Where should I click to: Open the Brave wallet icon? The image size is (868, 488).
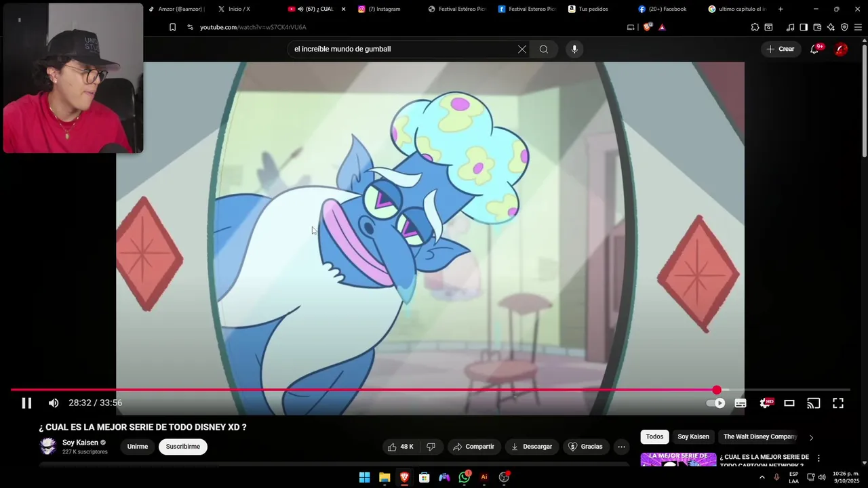[817, 27]
